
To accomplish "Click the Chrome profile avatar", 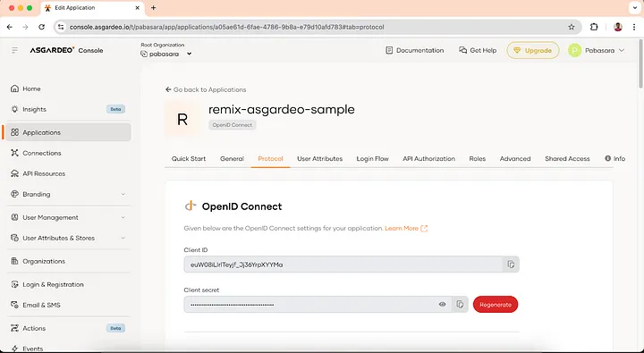I will point(618,27).
